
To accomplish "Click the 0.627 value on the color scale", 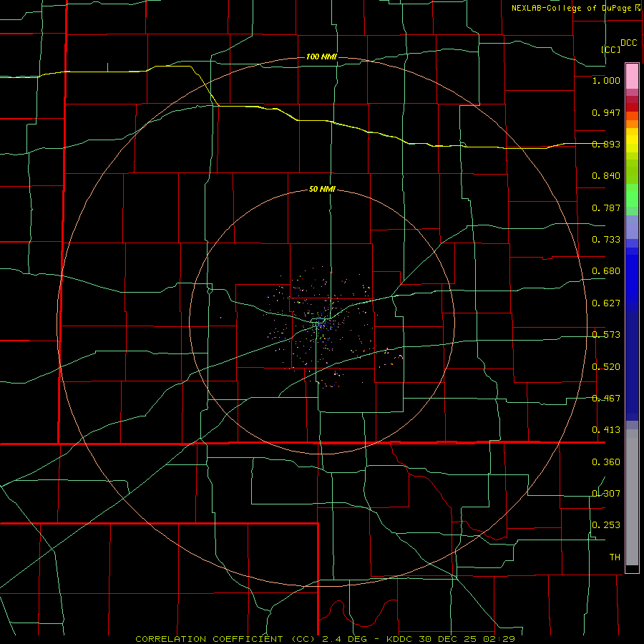I will [x=606, y=303].
